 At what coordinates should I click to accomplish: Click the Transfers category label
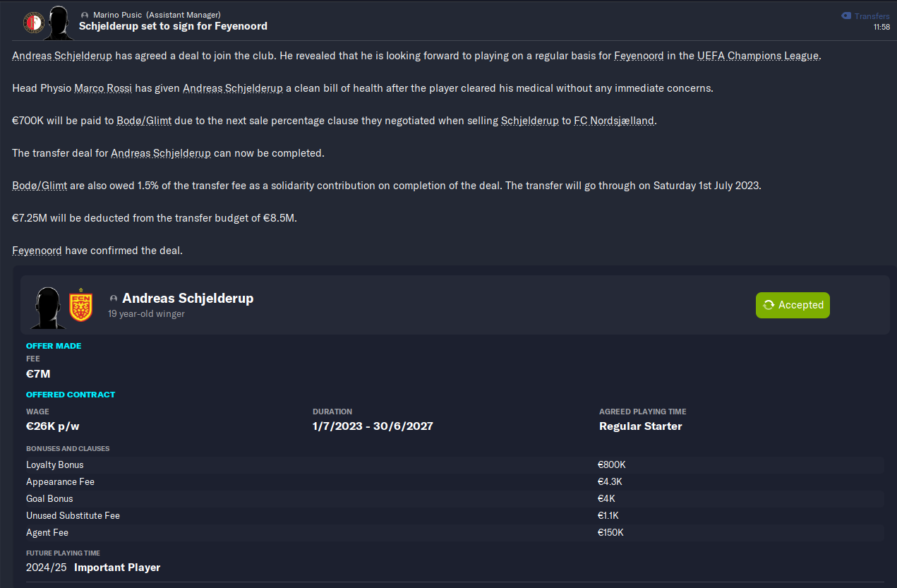(x=872, y=16)
